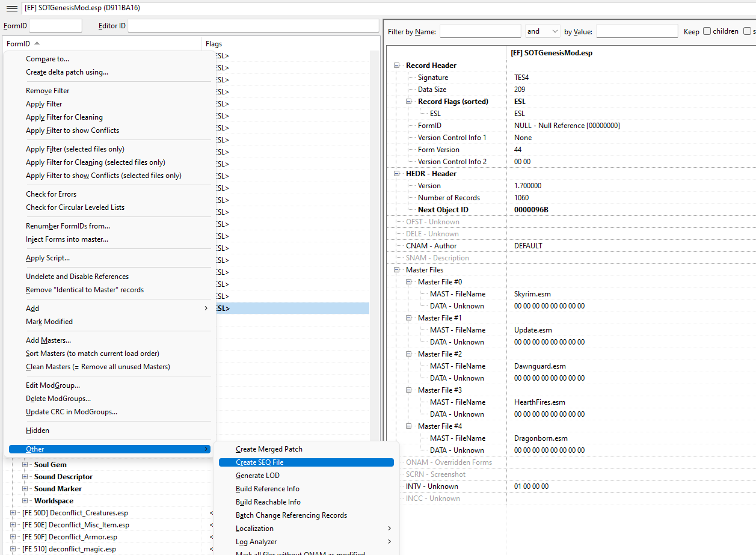Collapse the Master Files node
This screenshot has width=756, height=555.
point(397,270)
